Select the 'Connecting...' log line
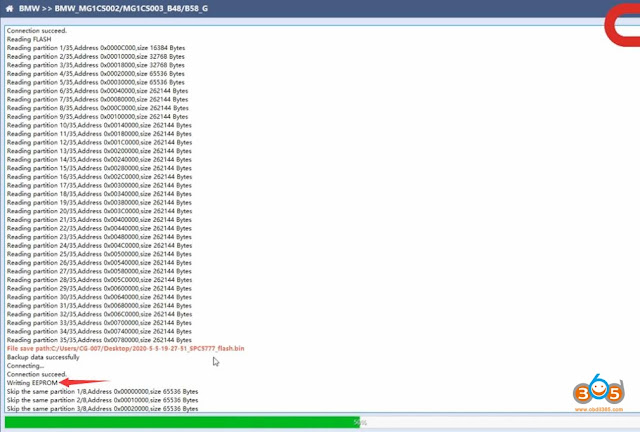Viewport: 640px width, 432px height. 25,365
